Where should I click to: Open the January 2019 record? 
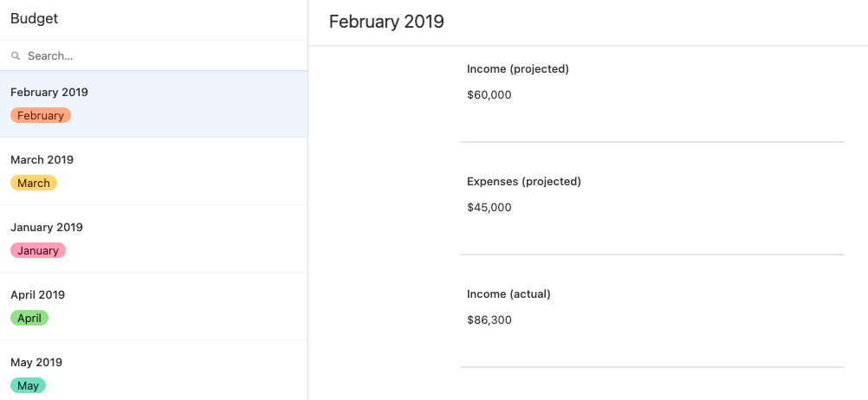154,239
